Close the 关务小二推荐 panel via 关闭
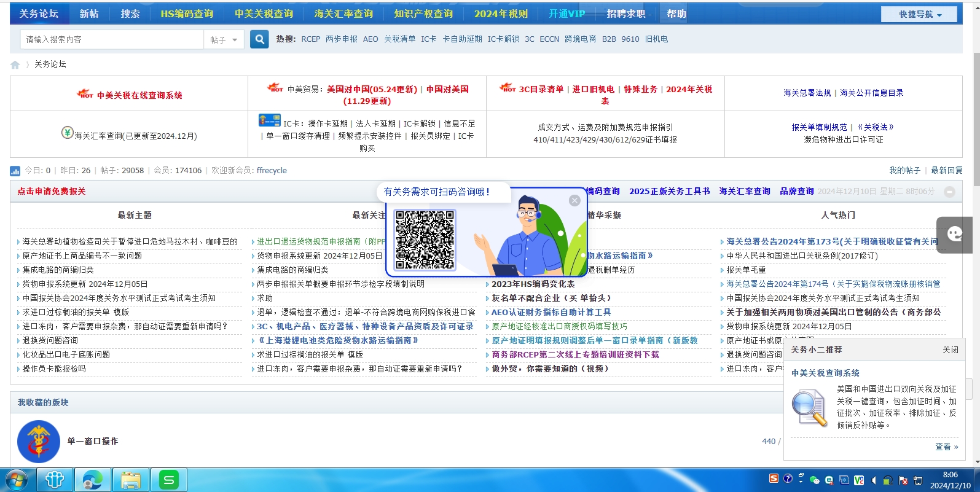Screen dimensions: 980x492 pos(951,349)
